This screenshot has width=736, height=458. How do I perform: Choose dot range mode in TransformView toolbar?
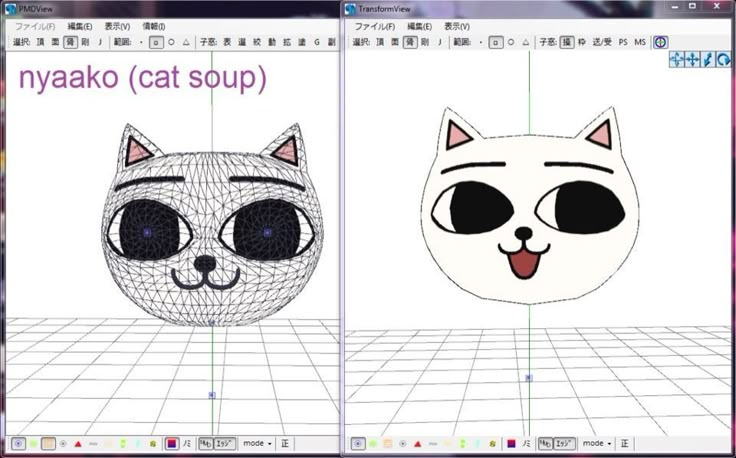pos(481,42)
